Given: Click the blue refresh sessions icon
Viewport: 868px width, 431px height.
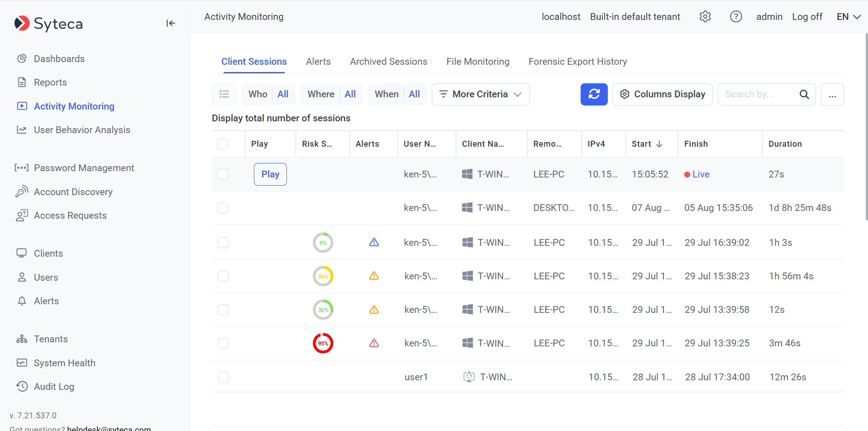Looking at the screenshot, I should 594,94.
